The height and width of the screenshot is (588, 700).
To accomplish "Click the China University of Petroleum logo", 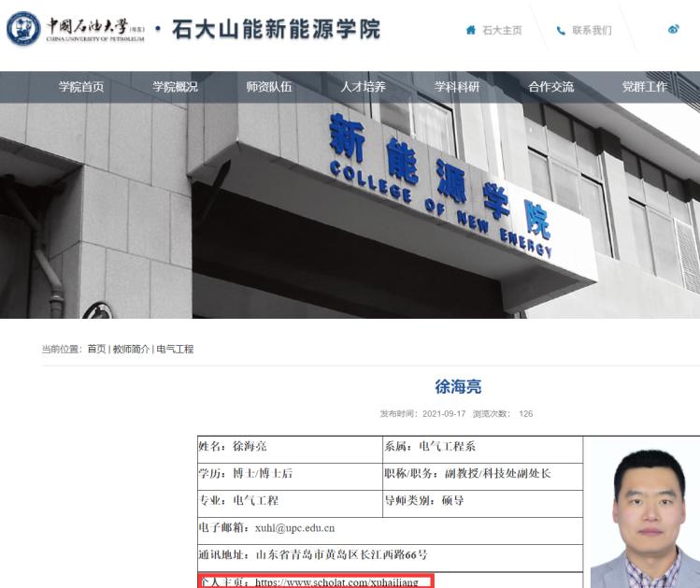I will [x=75, y=30].
